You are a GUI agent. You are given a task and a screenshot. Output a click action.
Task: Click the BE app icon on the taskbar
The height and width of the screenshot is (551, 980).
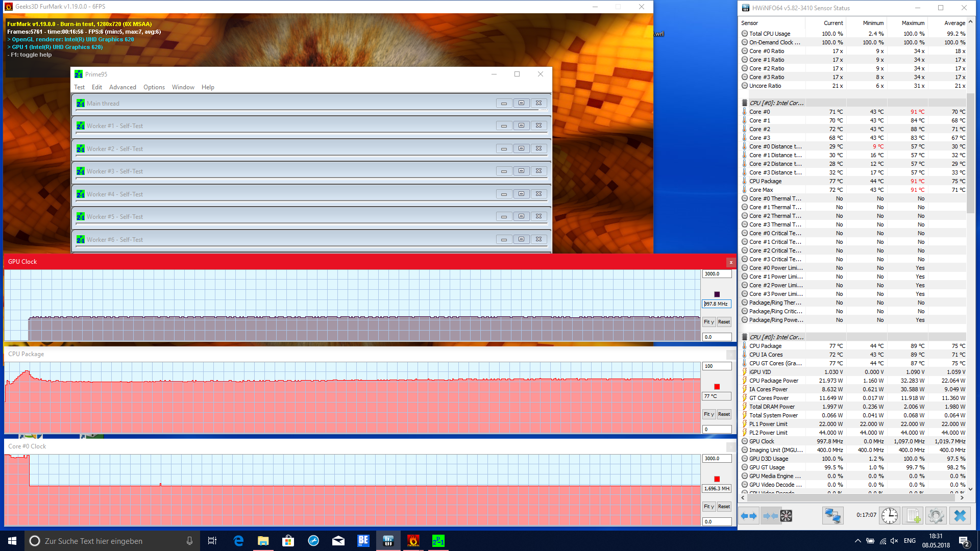coord(363,541)
